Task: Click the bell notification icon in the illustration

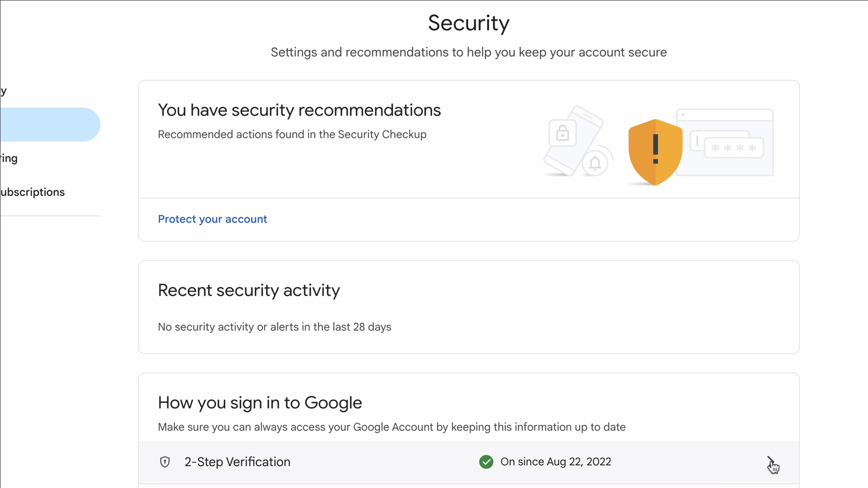Action: point(595,163)
